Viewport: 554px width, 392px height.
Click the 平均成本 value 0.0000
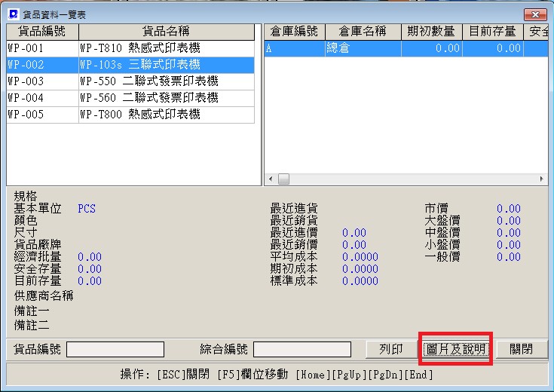(x=360, y=257)
